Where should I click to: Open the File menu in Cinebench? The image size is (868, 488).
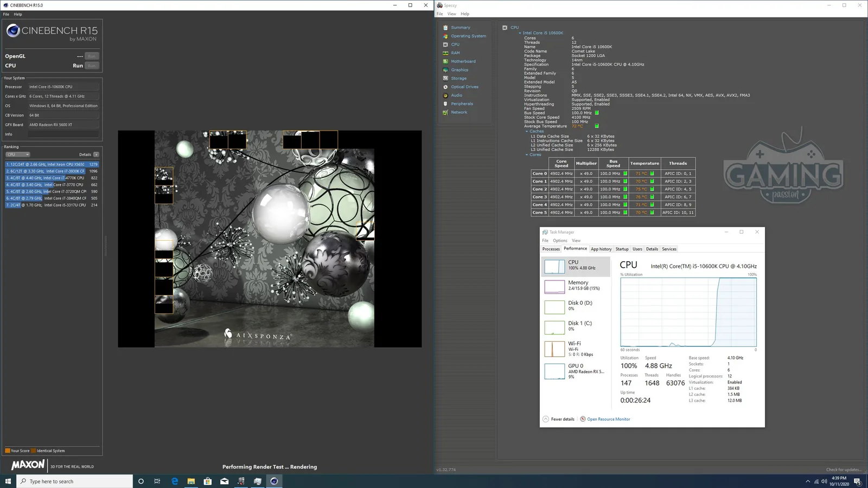coord(6,14)
